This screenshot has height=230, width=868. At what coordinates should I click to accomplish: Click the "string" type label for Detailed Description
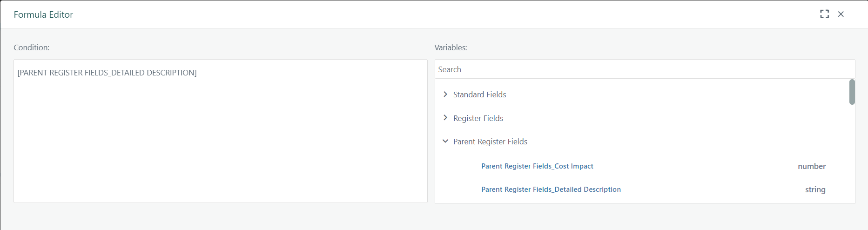tap(815, 189)
